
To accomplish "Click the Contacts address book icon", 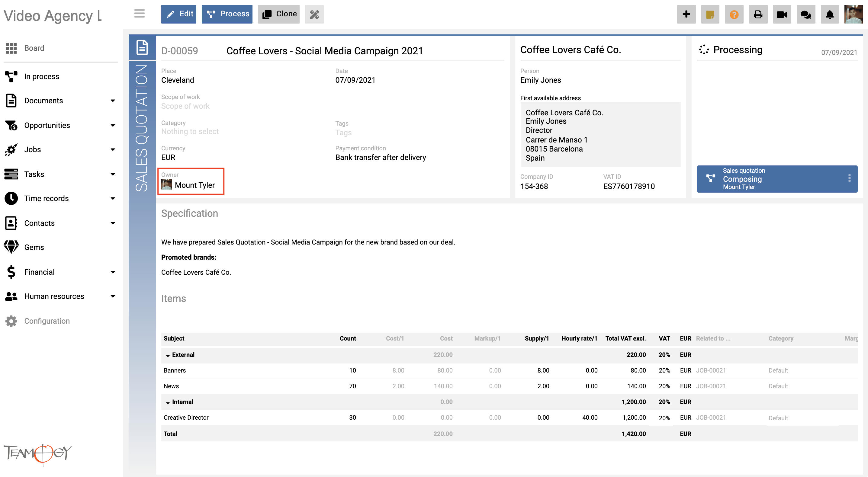I will (11, 223).
